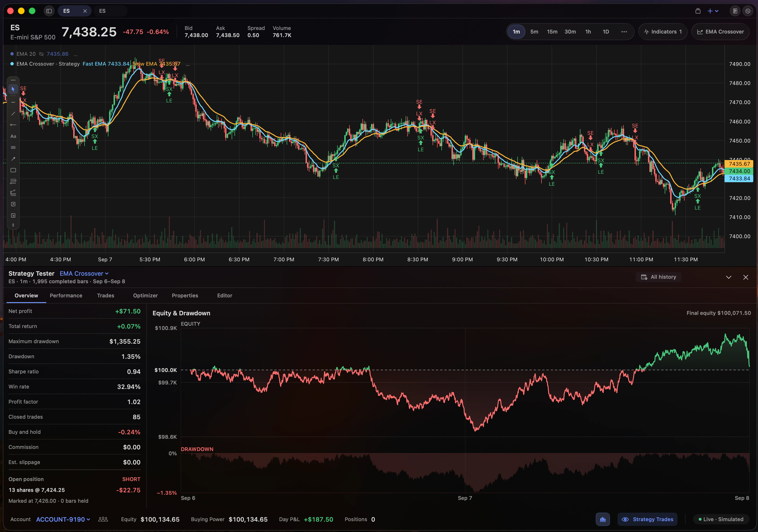Screen dimensions: 758x532
Task: Select the horizontal line drawing tool
Action: pos(13,102)
